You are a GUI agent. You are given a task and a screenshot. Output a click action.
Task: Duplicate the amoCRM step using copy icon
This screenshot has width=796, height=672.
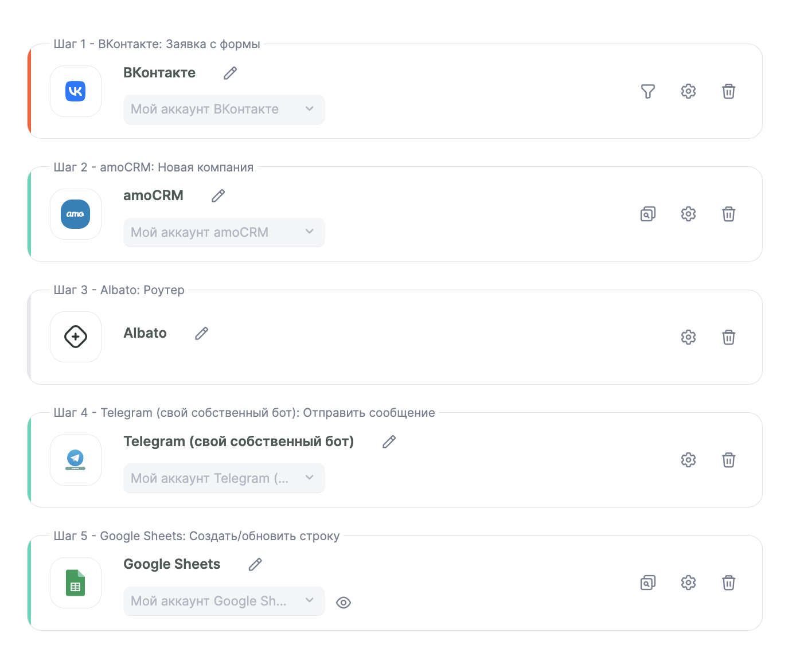tap(647, 214)
